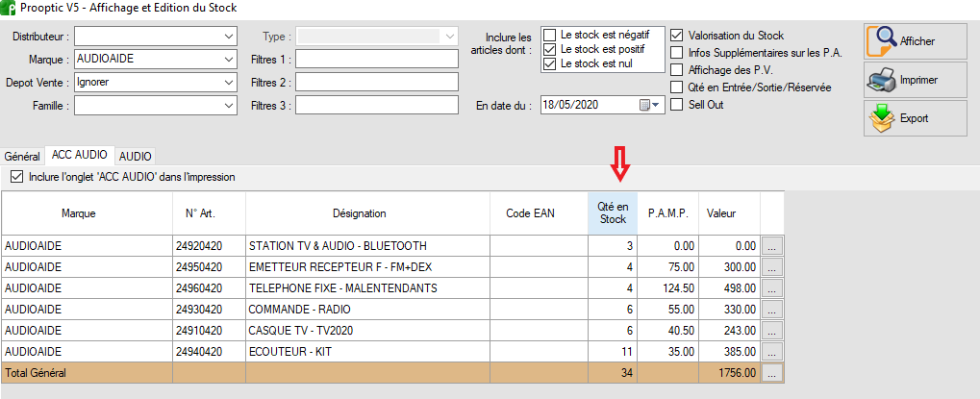Viewport: 980px width, 399px height.
Task: Click the Qté en Stock column header
Action: tap(613, 213)
